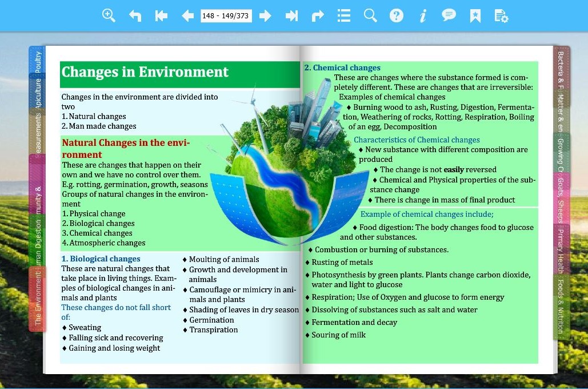Open the help question mark icon
The width and height of the screenshot is (588, 389).
(x=397, y=15)
